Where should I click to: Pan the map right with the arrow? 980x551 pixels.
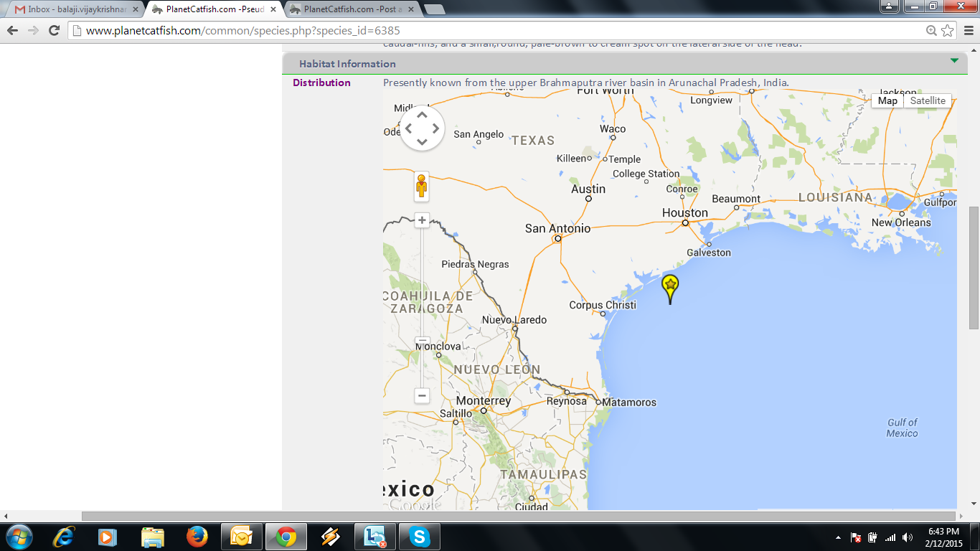pos(435,128)
